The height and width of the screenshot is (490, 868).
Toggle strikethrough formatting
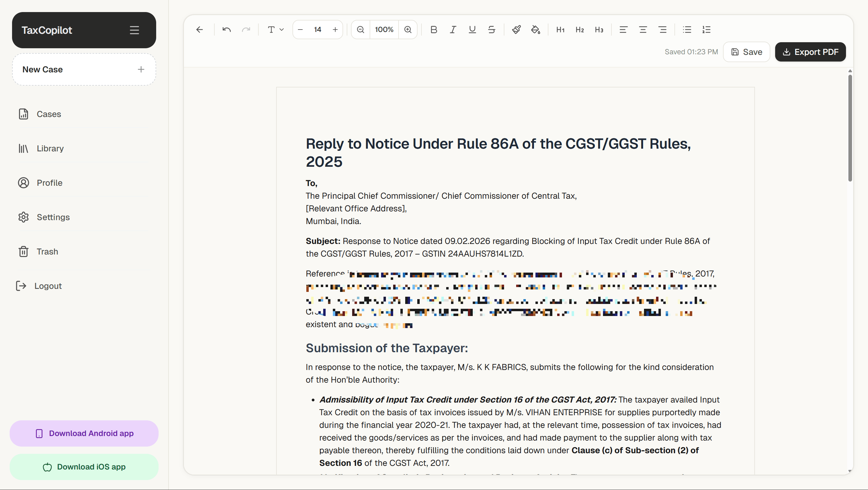pyautogui.click(x=491, y=30)
